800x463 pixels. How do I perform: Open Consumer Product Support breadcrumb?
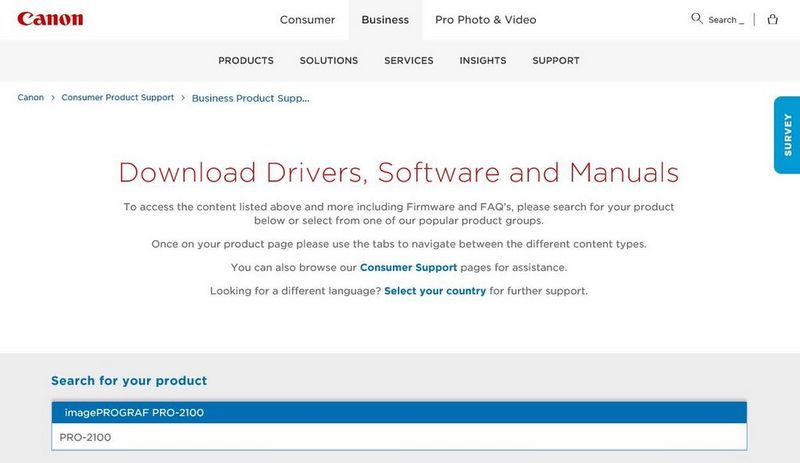coord(118,98)
